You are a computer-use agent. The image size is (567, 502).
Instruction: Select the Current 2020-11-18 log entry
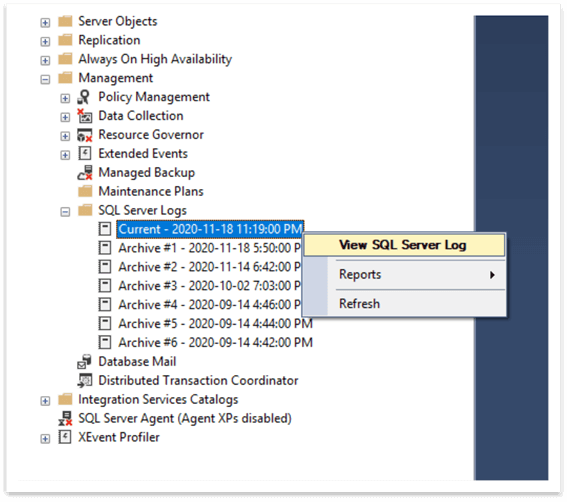(210, 229)
